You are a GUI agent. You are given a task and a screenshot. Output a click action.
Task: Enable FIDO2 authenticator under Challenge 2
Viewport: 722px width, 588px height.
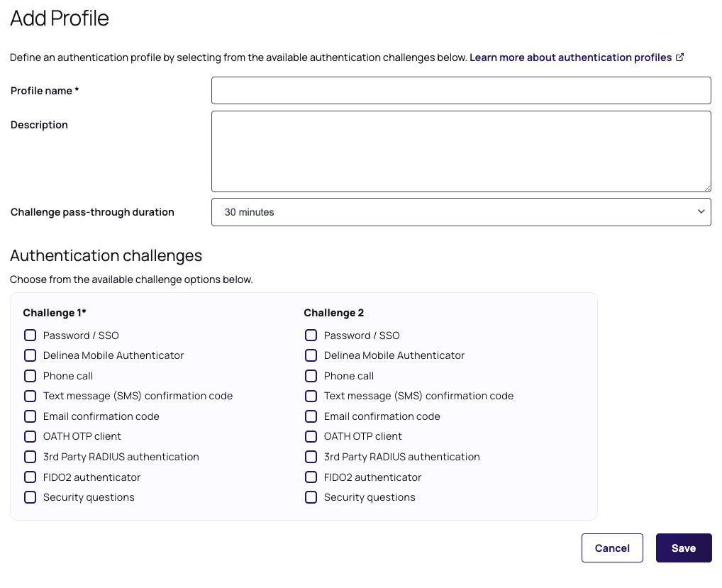311,477
